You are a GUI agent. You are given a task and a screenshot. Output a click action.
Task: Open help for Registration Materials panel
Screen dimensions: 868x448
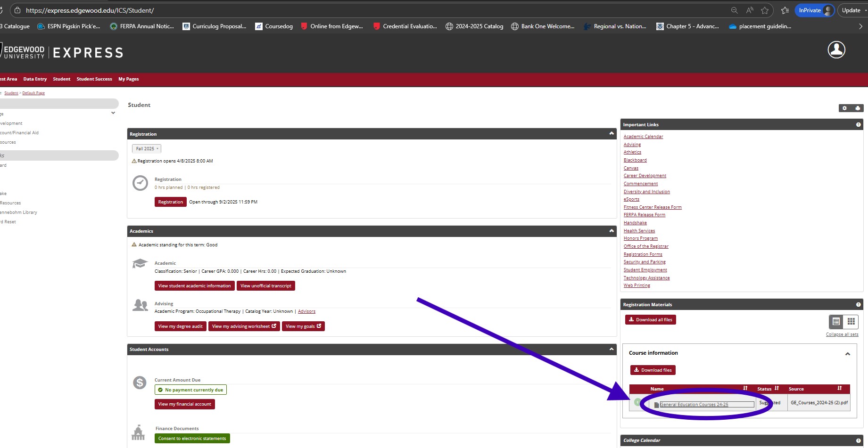[858, 305]
